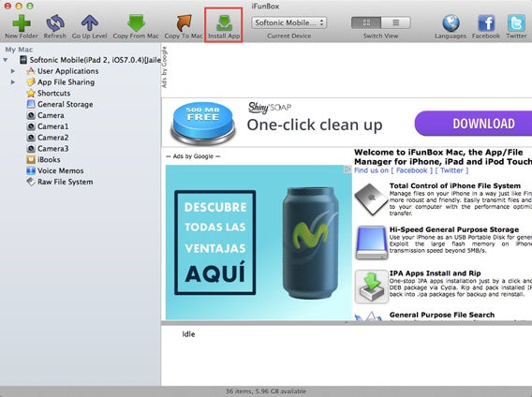Open Languages globe icon
The height and width of the screenshot is (397, 532).
(451, 22)
